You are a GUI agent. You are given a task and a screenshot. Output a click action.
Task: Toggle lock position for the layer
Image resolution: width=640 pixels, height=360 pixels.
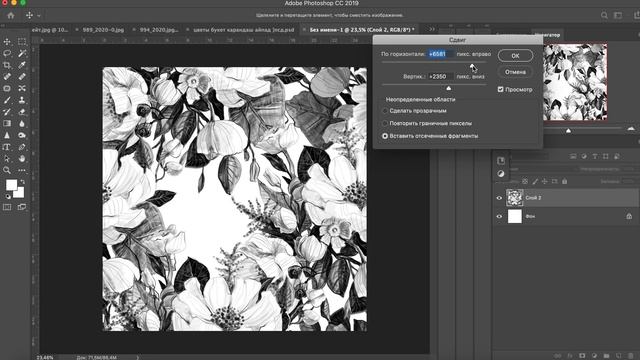pyautogui.click(x=544, y=181)
